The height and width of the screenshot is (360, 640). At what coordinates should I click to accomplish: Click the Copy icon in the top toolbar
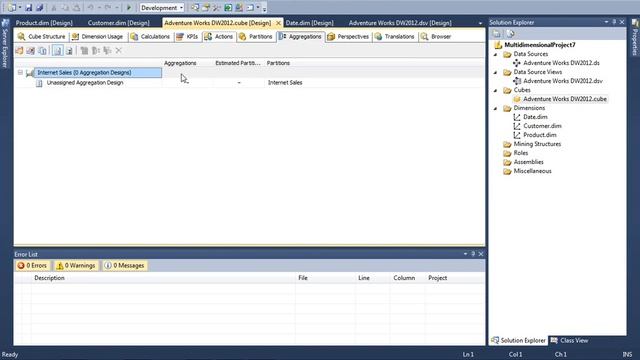pos(65,8)
